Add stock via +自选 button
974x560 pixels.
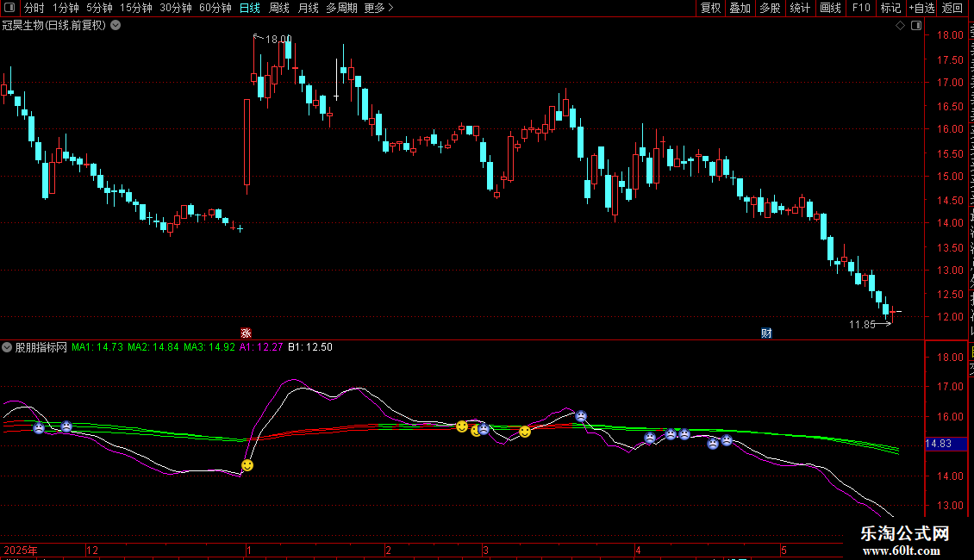(x=921, y=8)
